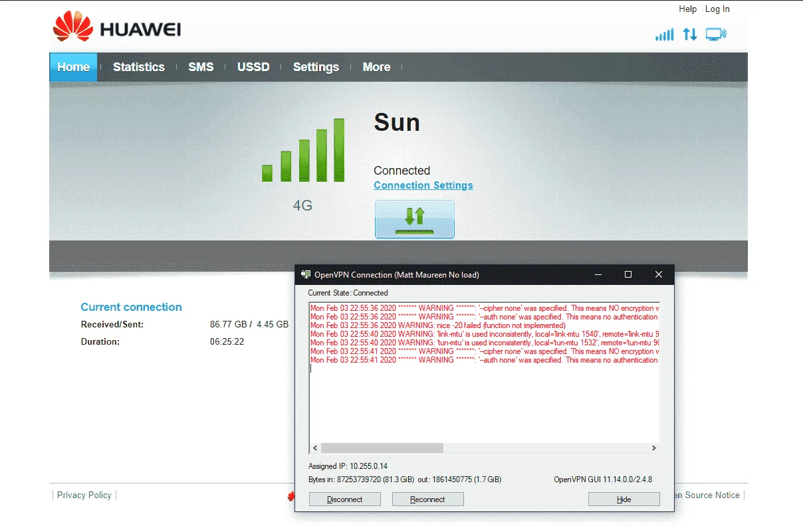Click the OpenVPN window title icon
Viewport: 803px width, 532px height.
(306, 274)
